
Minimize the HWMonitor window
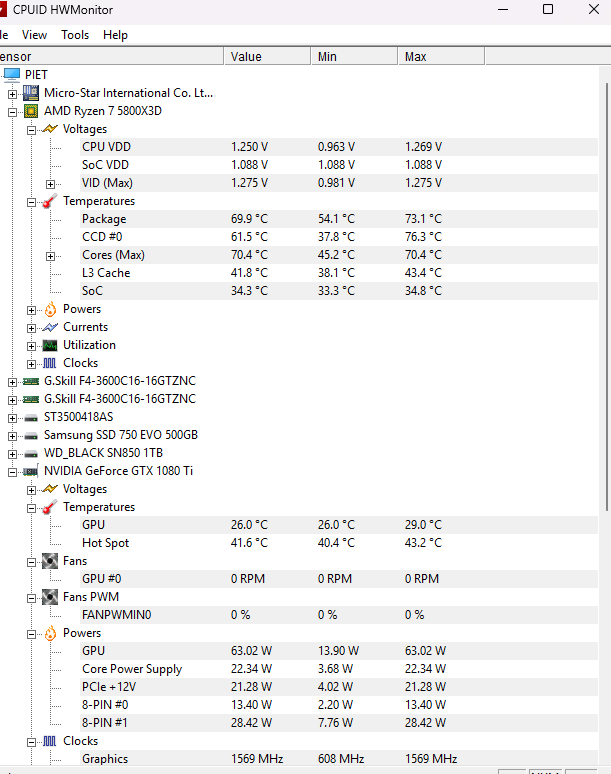503,9
